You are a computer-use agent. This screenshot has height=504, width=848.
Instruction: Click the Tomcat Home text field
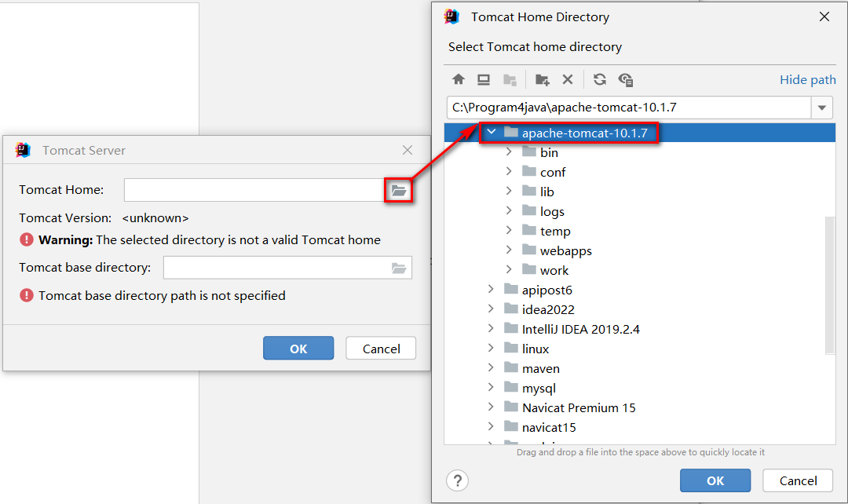tap(253, 190)
